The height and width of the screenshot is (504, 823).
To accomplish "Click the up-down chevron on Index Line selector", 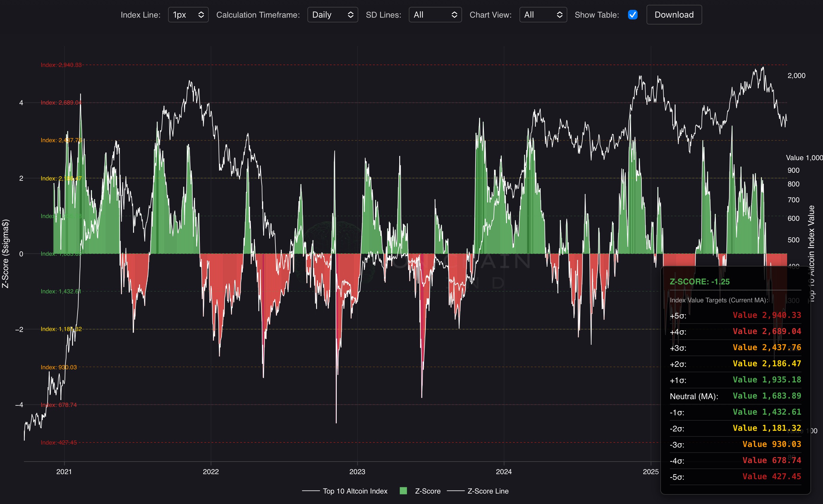I will [201, 15].
